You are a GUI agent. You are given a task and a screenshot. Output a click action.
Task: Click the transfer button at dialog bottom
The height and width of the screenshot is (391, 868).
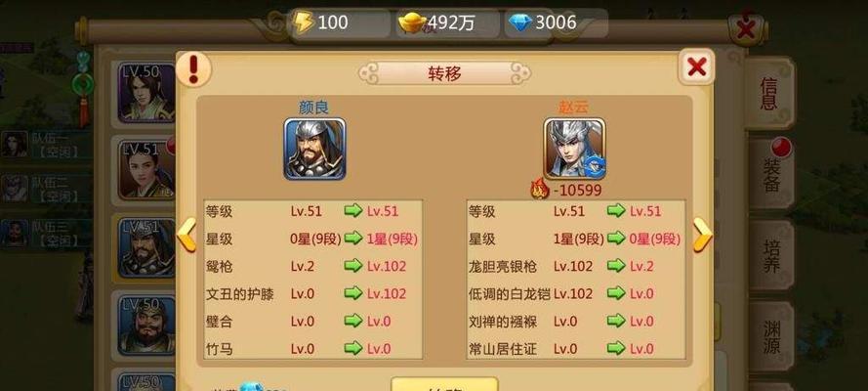tap(444, 384)
